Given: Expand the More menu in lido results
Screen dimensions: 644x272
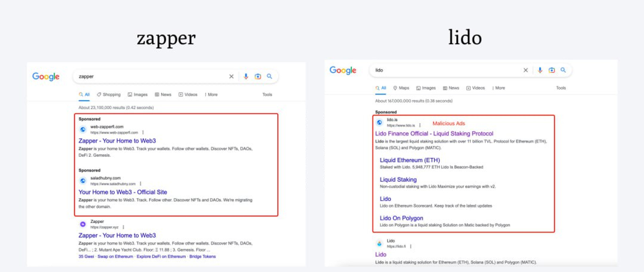Looking at the screenshot, I should click(498, 88).
